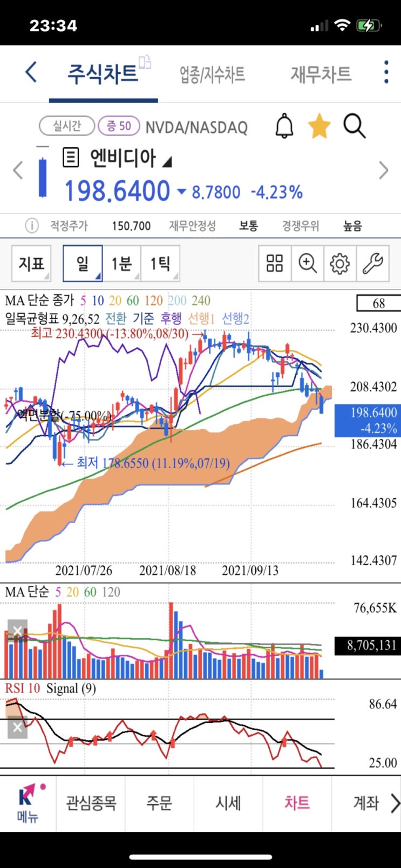Screen dimensions: 401x868
Task: Select the 1분 minute period dropdown
Action: (x=121, y=263)
